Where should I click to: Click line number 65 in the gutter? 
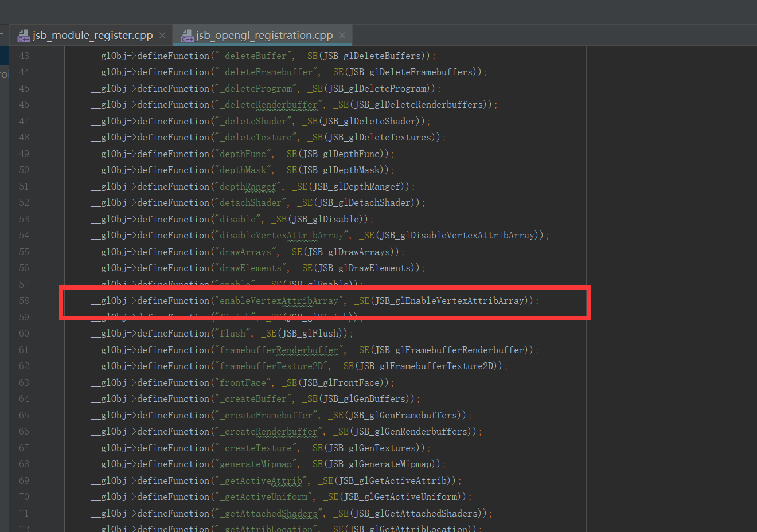(x=24, y=416)
